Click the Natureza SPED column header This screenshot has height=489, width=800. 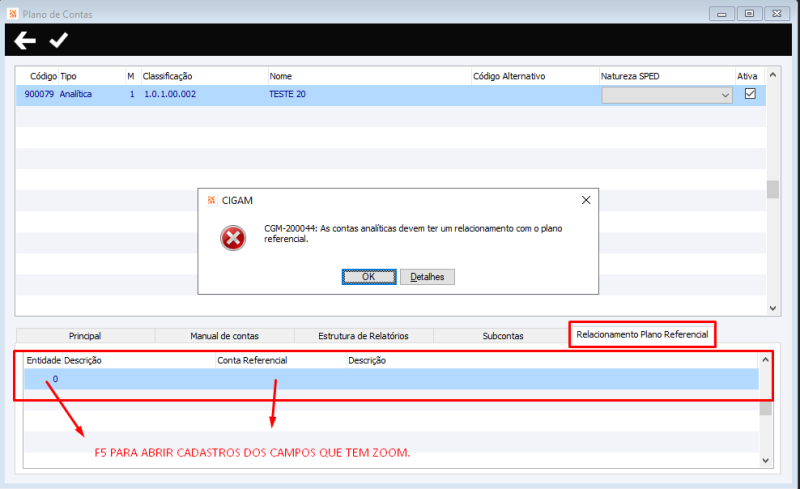[x=630, y=76]
